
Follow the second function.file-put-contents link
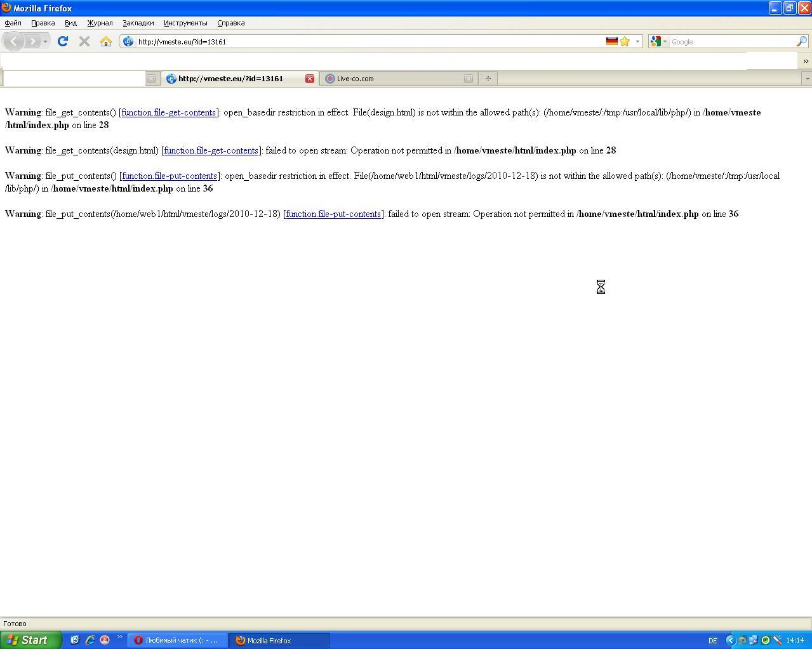[333, 214]
